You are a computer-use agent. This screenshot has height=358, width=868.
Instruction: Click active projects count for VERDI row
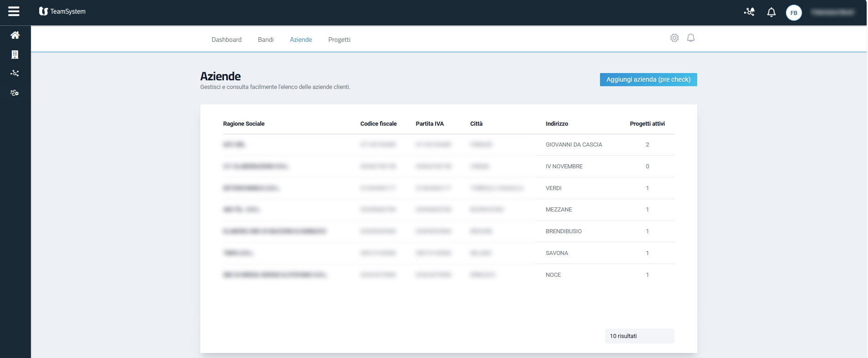click(x=647, y=188)
